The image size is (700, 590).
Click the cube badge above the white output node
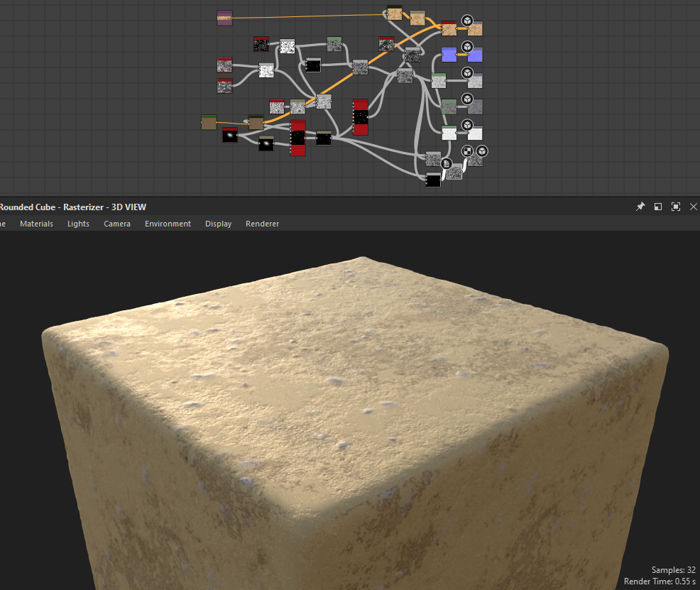pos(467,125)
